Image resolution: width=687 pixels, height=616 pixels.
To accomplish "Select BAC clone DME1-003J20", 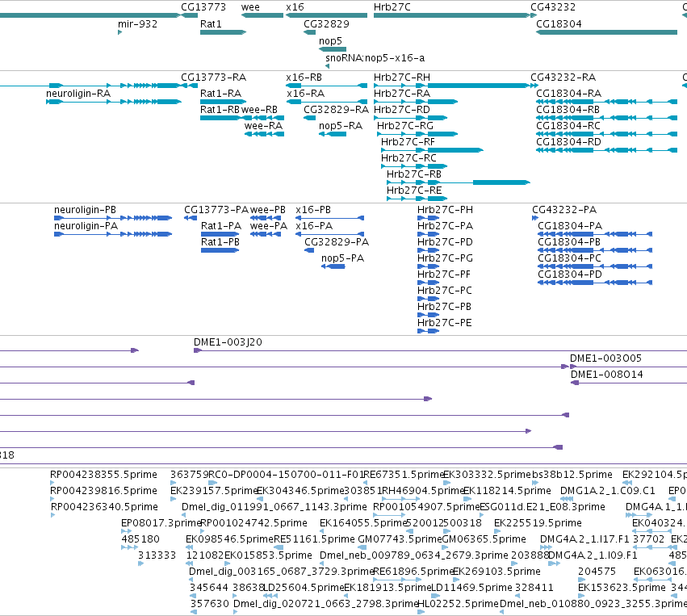I will 228,342.
